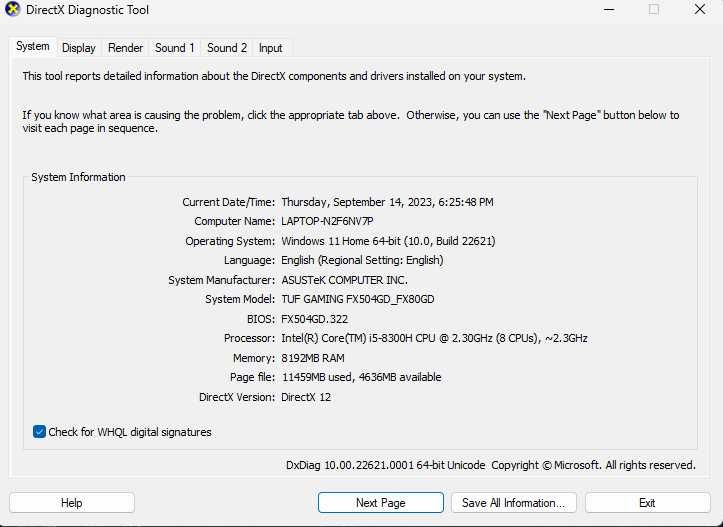The height and width of the screenshot is (527, 723).
Task: Click the DxDiag 10.00.22621.0001 version text
Action: pos(385,465)
